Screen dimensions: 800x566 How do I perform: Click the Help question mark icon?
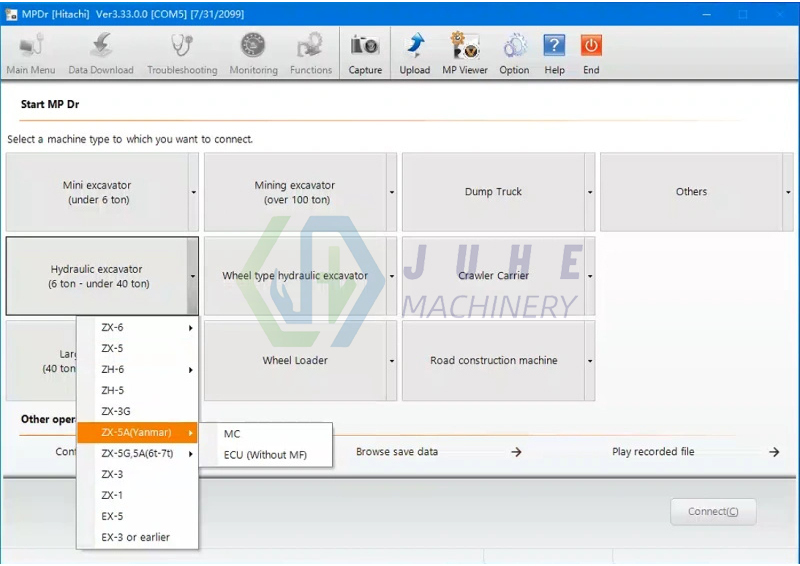point(554,46)
